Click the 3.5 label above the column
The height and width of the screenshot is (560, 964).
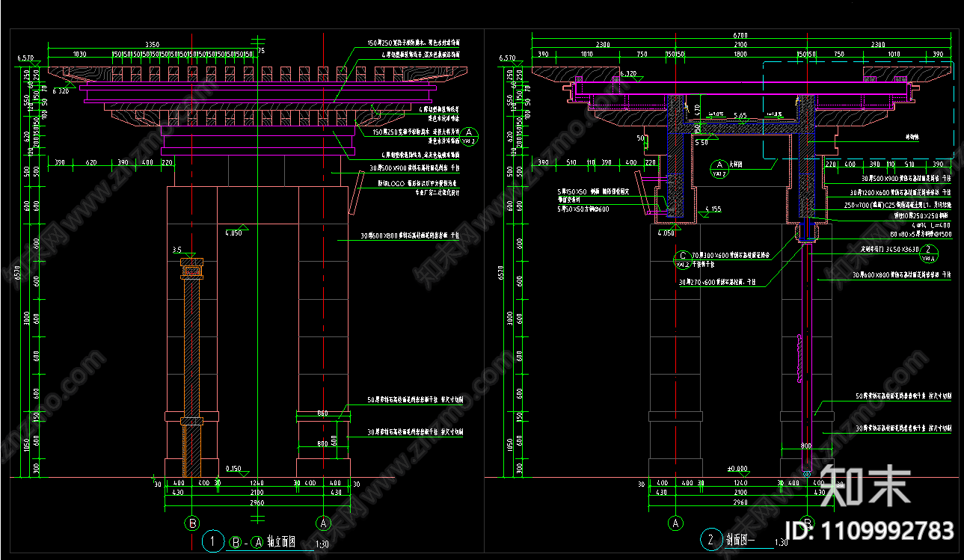point(177,250)
